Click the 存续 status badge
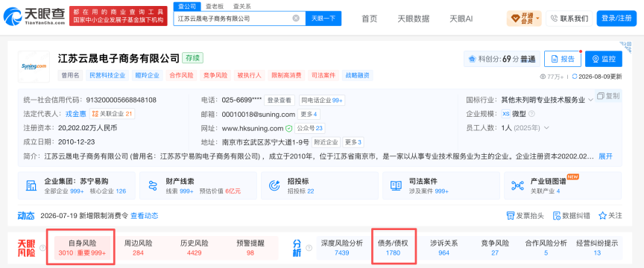The height and width of the screenshot is (268, 644). (192, 58)
